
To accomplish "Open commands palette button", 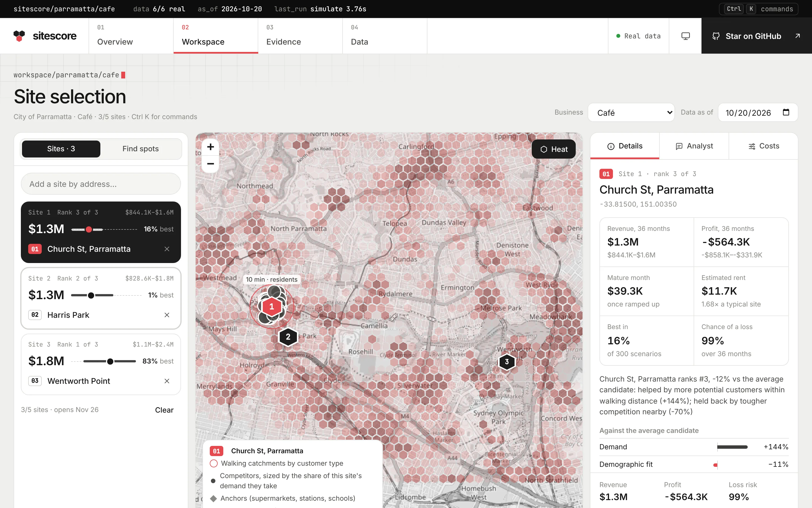I will (759, 9).
